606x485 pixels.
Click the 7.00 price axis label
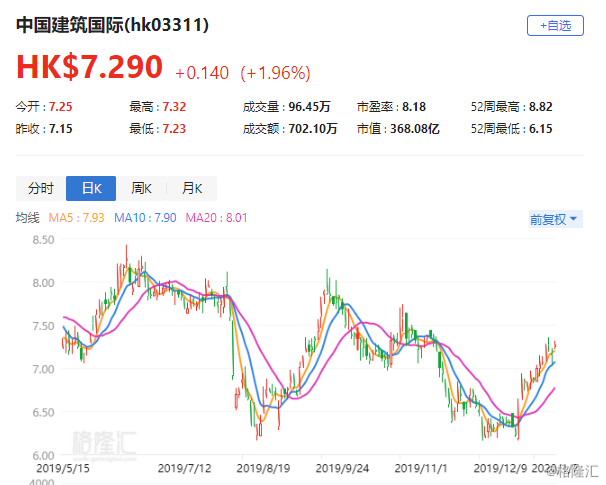coord(43,369)
